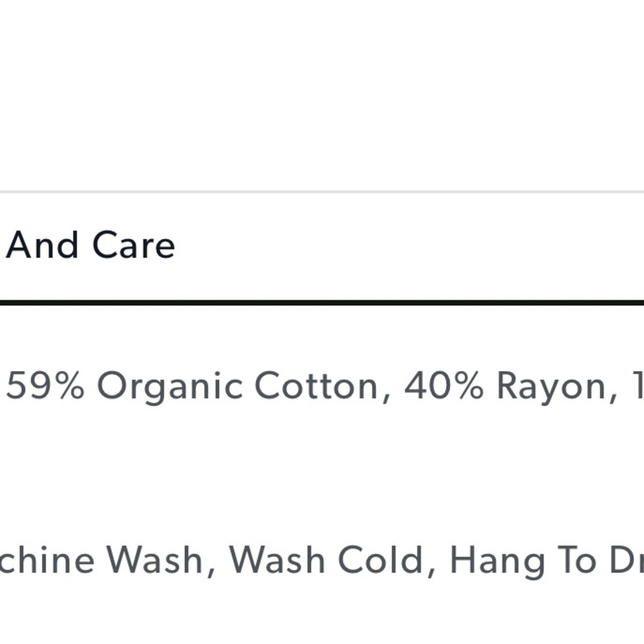Click the word "To" in the Hang To Dry instruction

[x=576, y=560]
